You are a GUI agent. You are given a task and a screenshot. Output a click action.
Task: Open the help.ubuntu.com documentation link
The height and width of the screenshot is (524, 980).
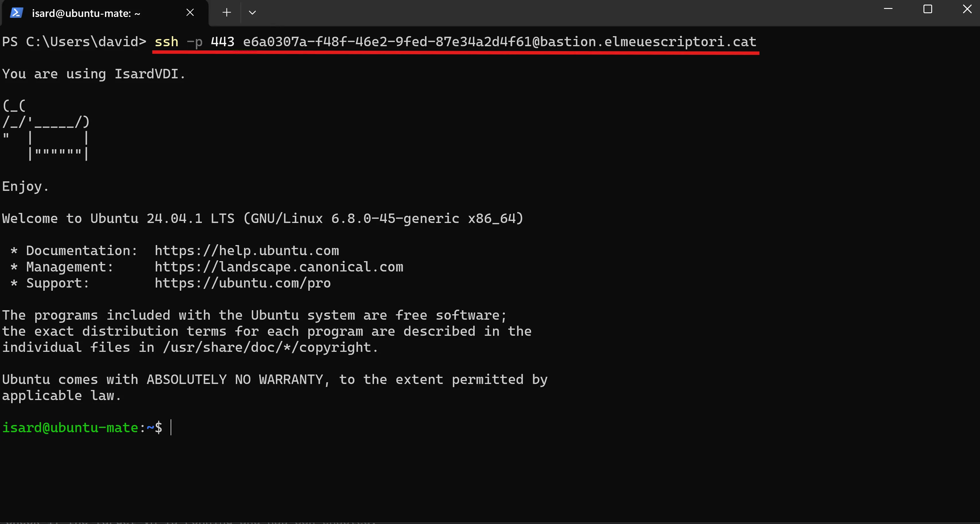pos(247,251)
